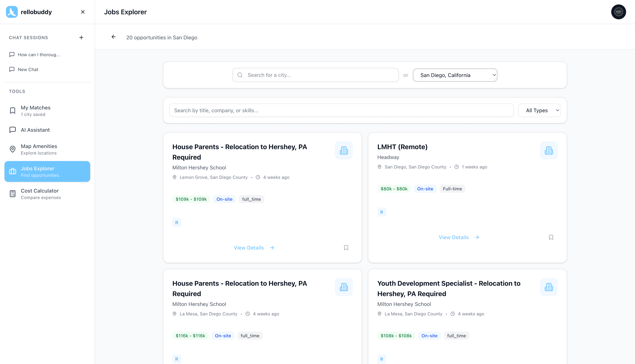635x364 pixels.
Task: View details of the LMHT (Remote) job
Action: (x=454, y=237)
